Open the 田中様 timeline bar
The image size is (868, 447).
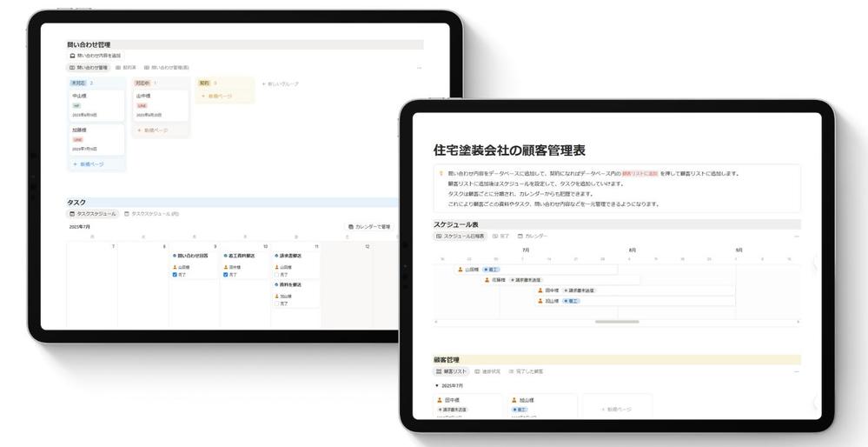point(635,290)
